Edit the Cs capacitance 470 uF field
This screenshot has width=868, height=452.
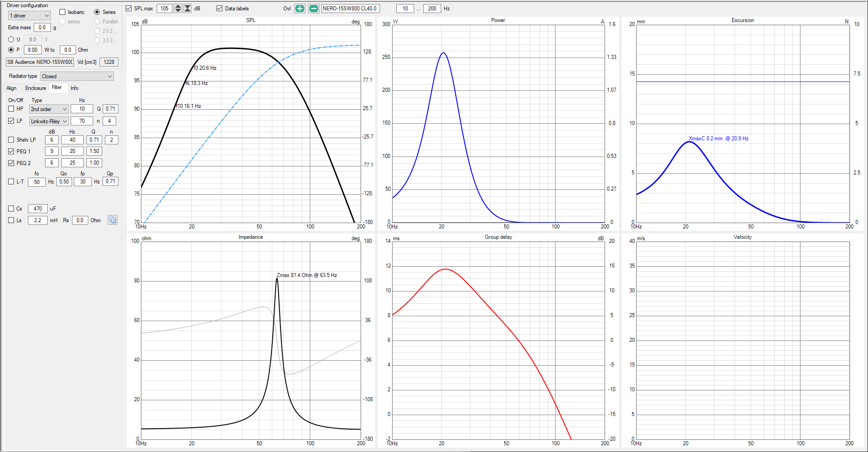38,209
